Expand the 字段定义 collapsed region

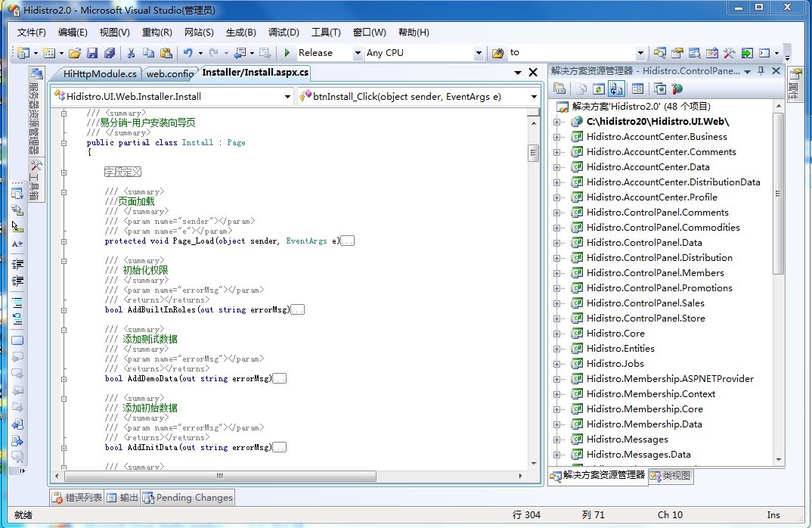pyautogui.click(x=64, y=172)
